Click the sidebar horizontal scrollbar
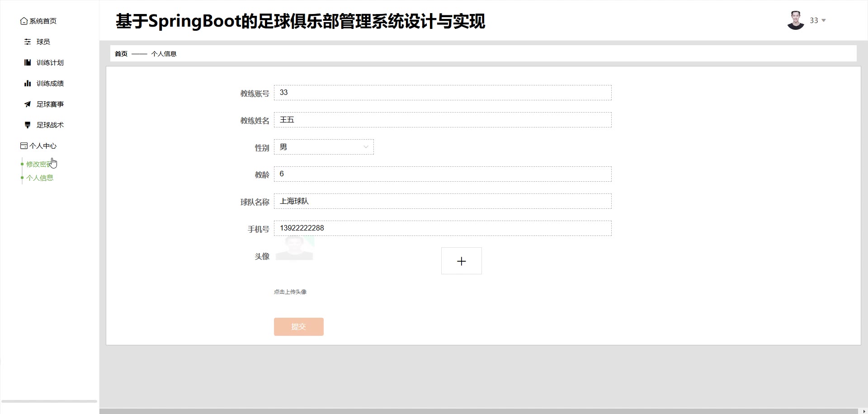Image resolution: width=868 pixels, height=414 pixels. click(x=49, y=401)
